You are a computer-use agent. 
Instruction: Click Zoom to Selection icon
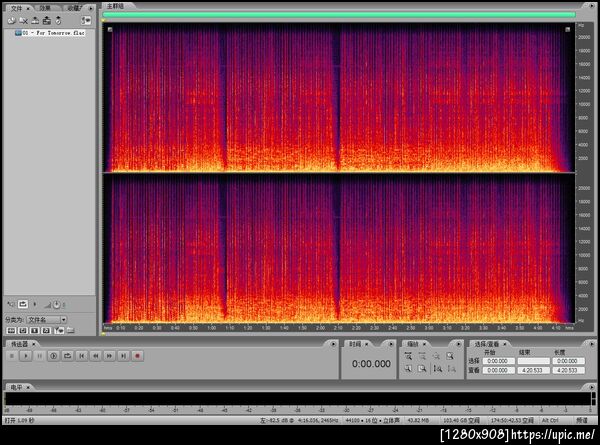(450, 357)
